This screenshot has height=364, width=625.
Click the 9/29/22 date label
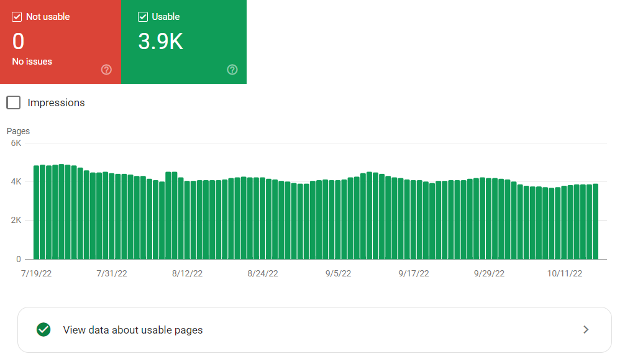(489, 273)
